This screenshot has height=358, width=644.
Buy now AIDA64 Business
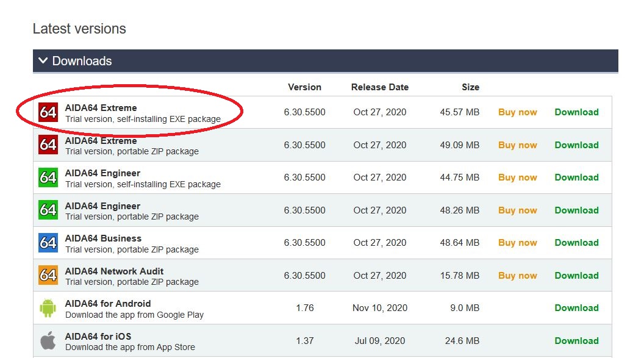(518, 243)
